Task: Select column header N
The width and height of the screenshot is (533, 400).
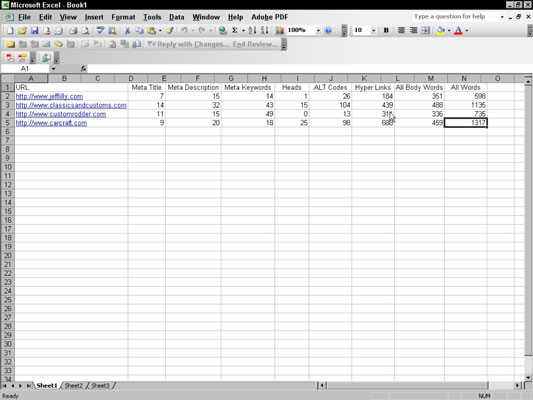Action: 464,79
